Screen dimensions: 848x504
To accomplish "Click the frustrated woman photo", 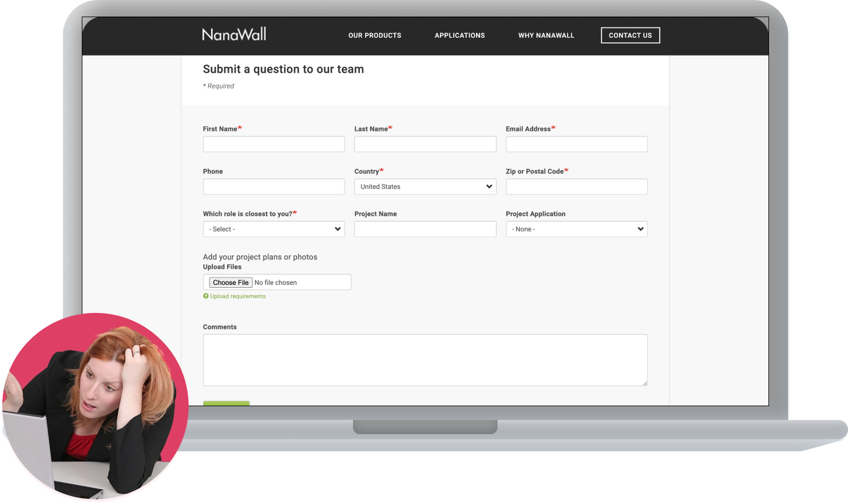I will (96, 406).
